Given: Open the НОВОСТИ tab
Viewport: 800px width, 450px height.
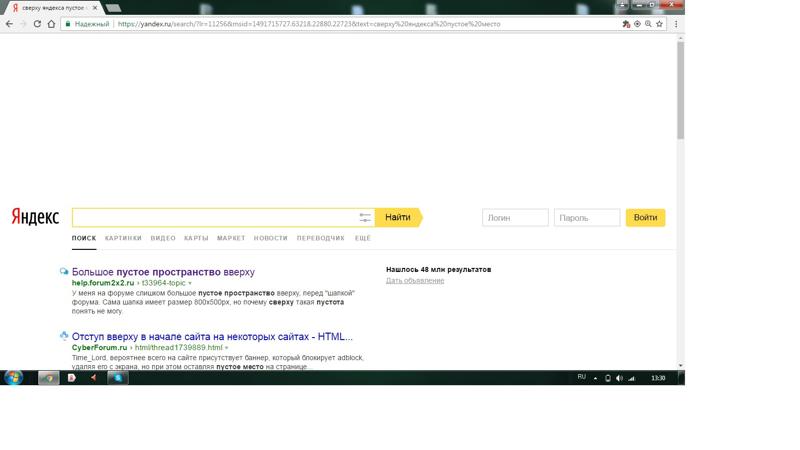Looking at the screenshot, I should (x=270, y=238).
